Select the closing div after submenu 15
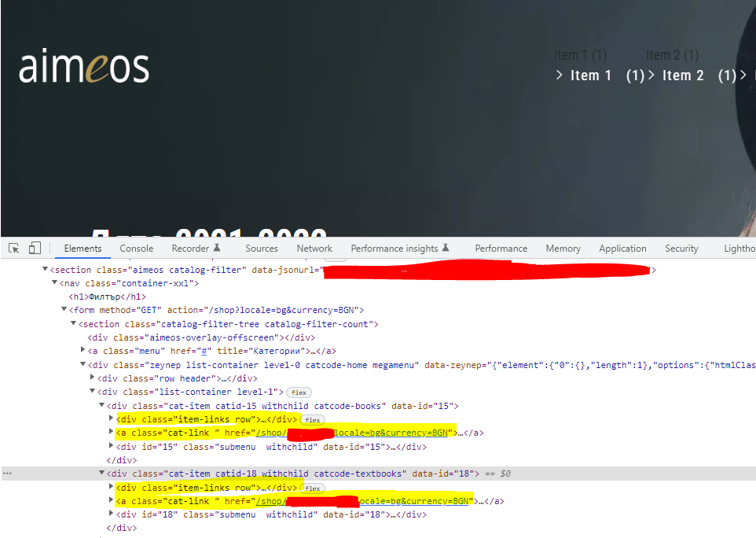The image size is (756, 538). [122, 460]
